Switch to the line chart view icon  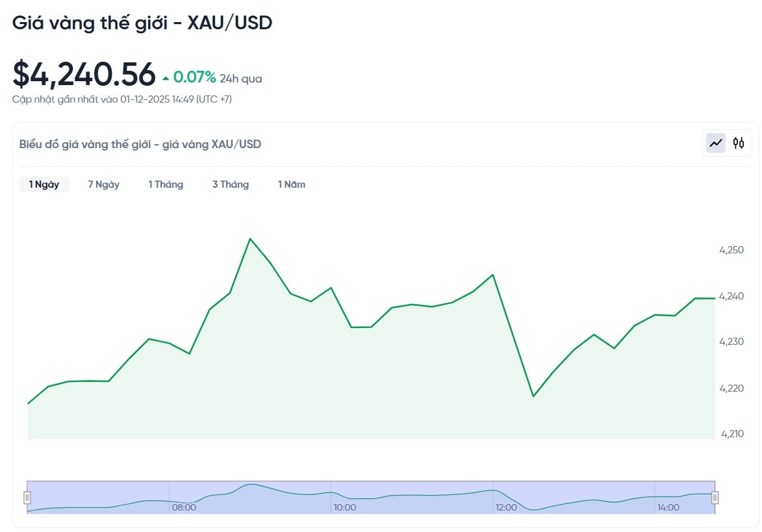(716, 143)
